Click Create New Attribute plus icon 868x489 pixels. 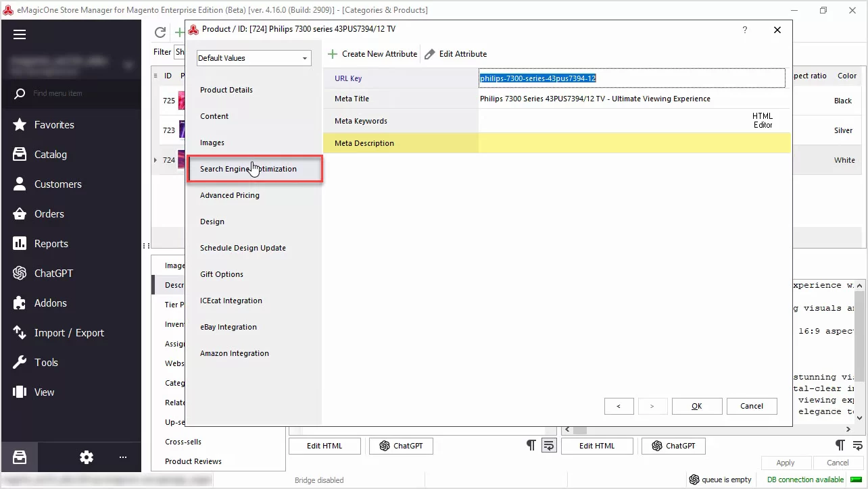pos(333,54)
